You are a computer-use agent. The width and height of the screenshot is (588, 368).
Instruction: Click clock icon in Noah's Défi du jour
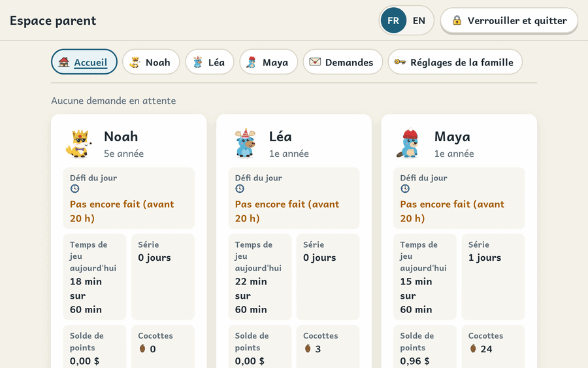coord(74,189)
